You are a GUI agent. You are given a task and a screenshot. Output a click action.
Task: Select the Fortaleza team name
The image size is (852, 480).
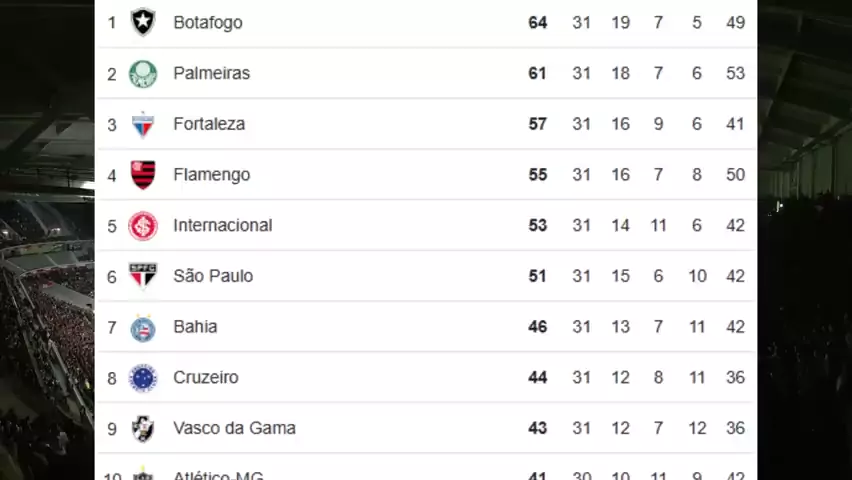(209, 124)
